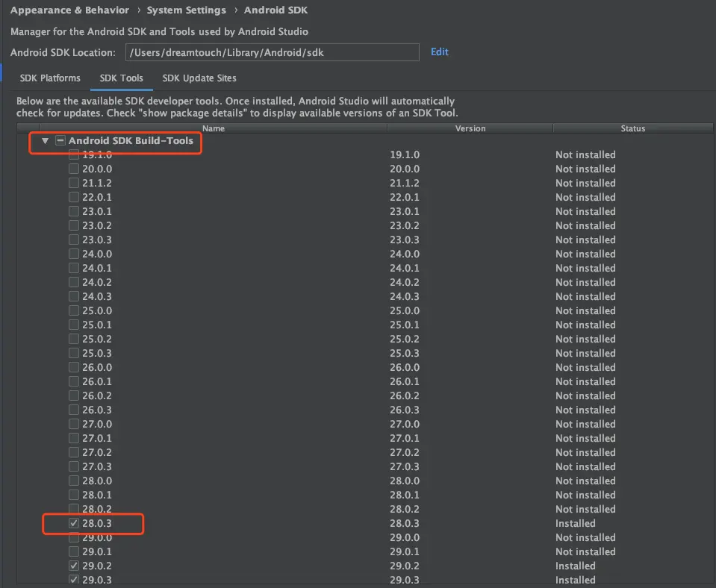Image resolution: width=716 pixels, height=588 pixels.
Task: Click Not installed status of row 29.0.0
Action: click(x=585, y=537)
